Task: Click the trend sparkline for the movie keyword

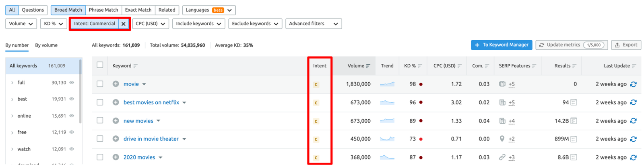Action: coord(387,84)
